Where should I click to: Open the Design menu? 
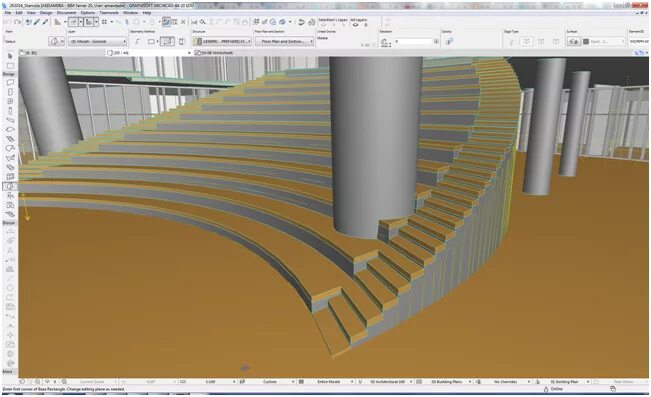coord(46,13)
